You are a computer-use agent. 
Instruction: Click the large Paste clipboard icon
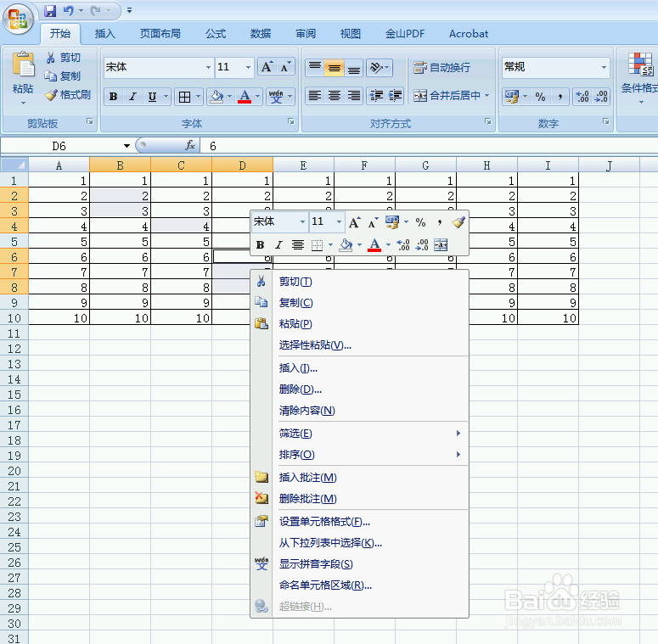click(23, 65)
